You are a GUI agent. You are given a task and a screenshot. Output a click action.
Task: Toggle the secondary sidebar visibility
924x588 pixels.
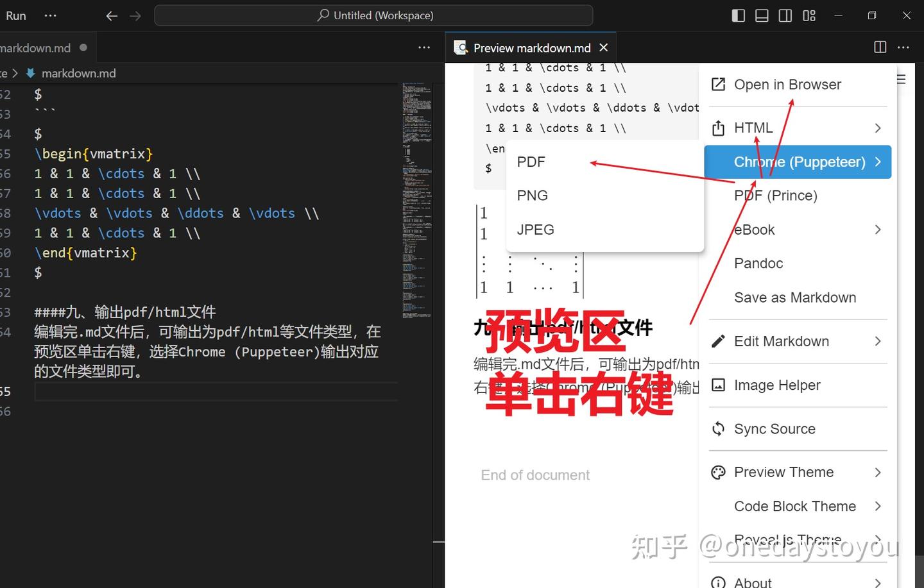coord(785,15)
